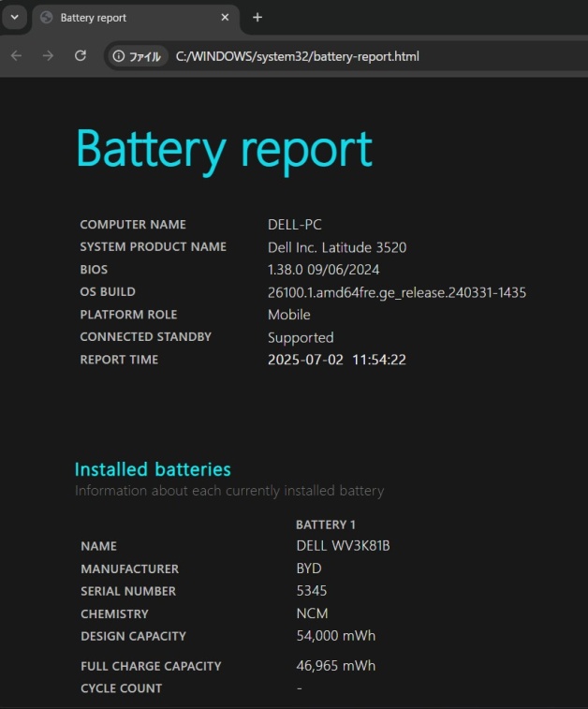
Task: Select Dell Inc. Latitude 3520 value
Action: tap(337, 247)
